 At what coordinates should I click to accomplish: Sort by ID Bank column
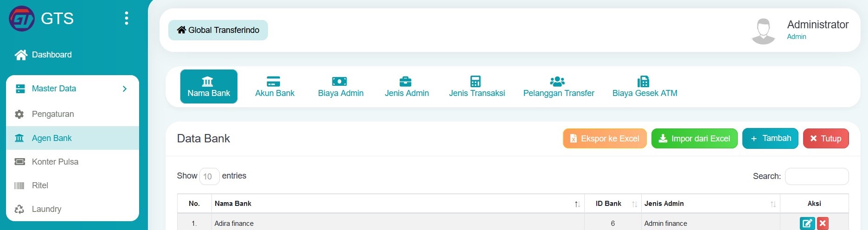point(613,204)
